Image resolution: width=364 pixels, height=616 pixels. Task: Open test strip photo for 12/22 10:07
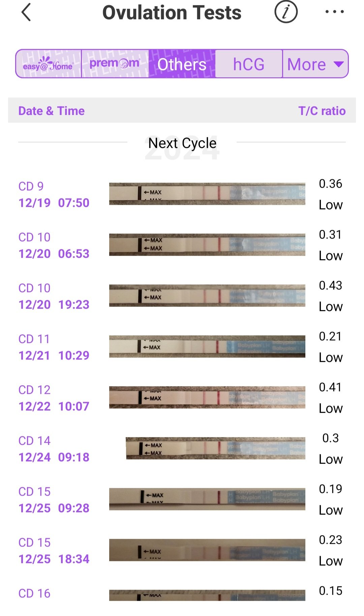(207, 398)
